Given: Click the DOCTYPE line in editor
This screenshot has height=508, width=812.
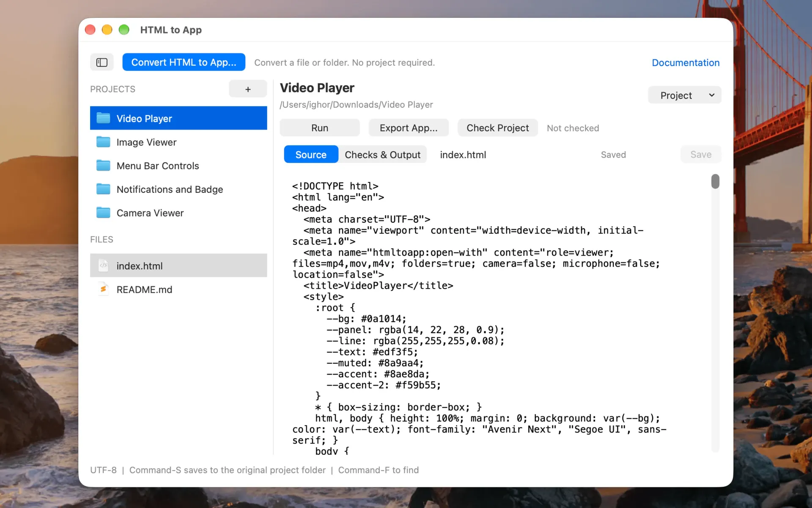Looking at the screenshot, I should tap(335, 186).
